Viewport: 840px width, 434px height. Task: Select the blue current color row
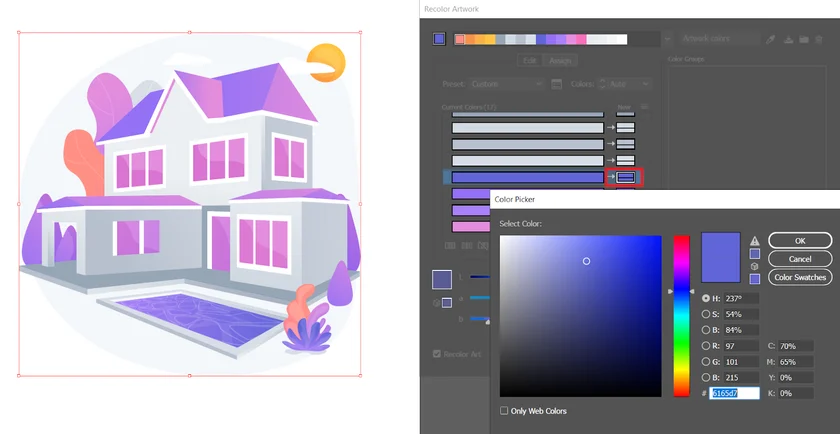pos(528,177)
